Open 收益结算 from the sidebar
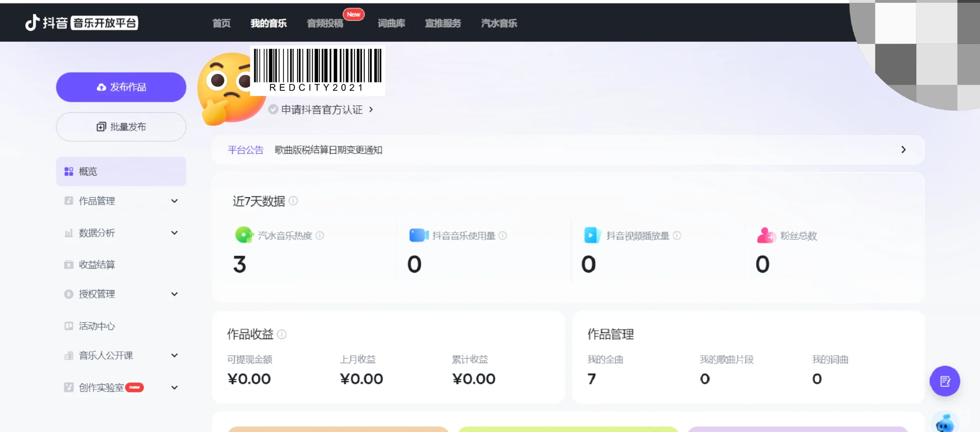 tap(97, 264)
